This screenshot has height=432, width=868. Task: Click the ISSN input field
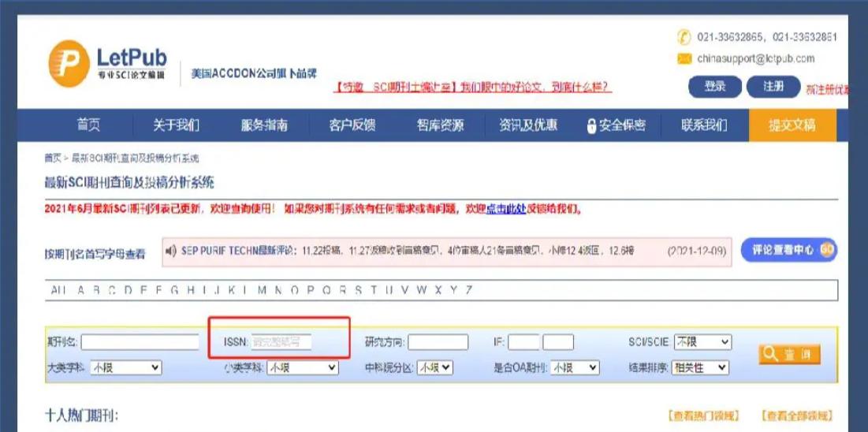281,342
